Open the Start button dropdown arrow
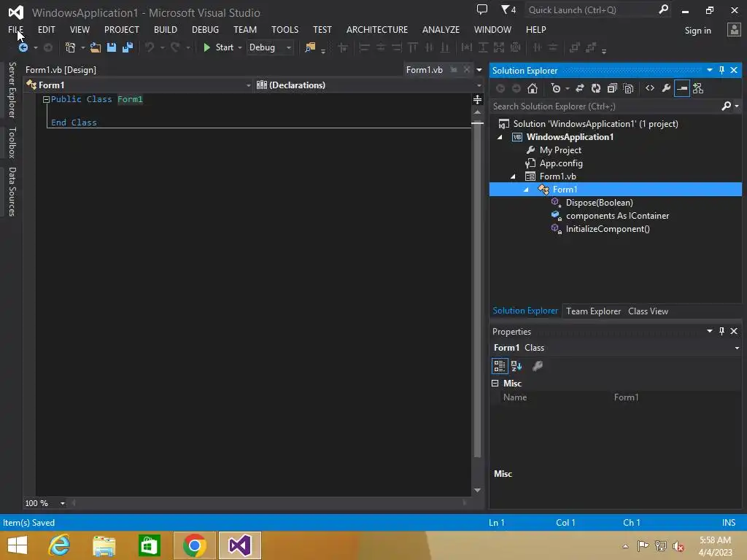747x560 pixels. [x=239, y=47]
